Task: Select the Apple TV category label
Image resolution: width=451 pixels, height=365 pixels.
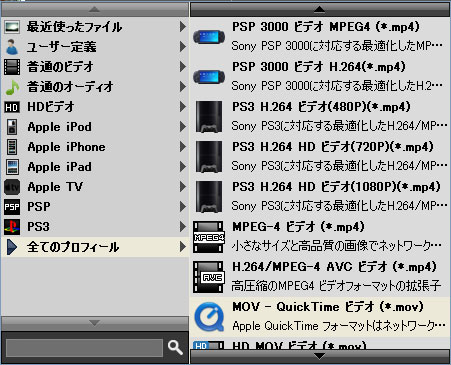Action: pyautogui.click(x=55, y=187)
